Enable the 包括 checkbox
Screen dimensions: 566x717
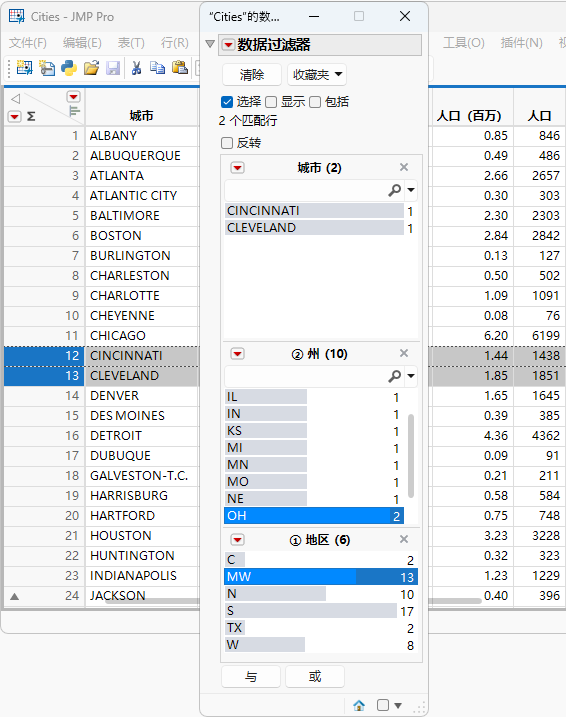(x=315, y=102)
